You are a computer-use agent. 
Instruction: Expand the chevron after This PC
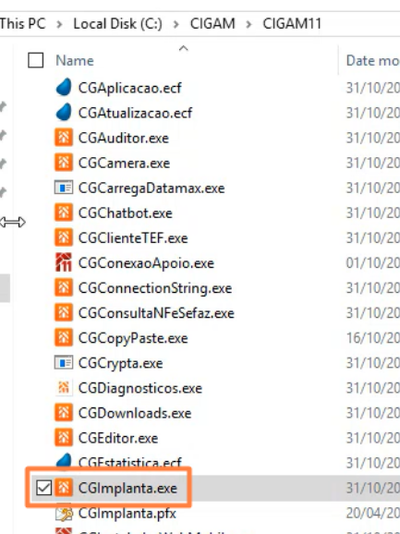click(59, 24)
